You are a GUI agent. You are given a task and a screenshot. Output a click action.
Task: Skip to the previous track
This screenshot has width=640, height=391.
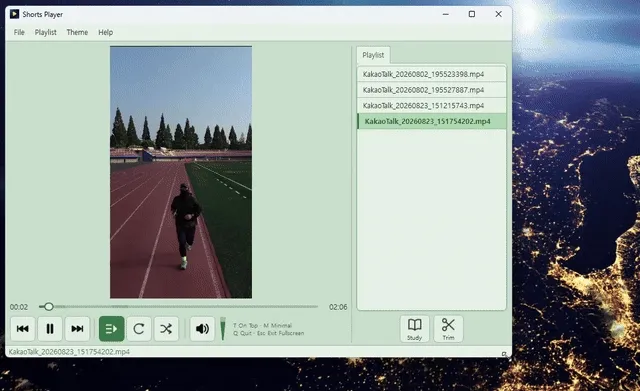click(x=23, y=329)
